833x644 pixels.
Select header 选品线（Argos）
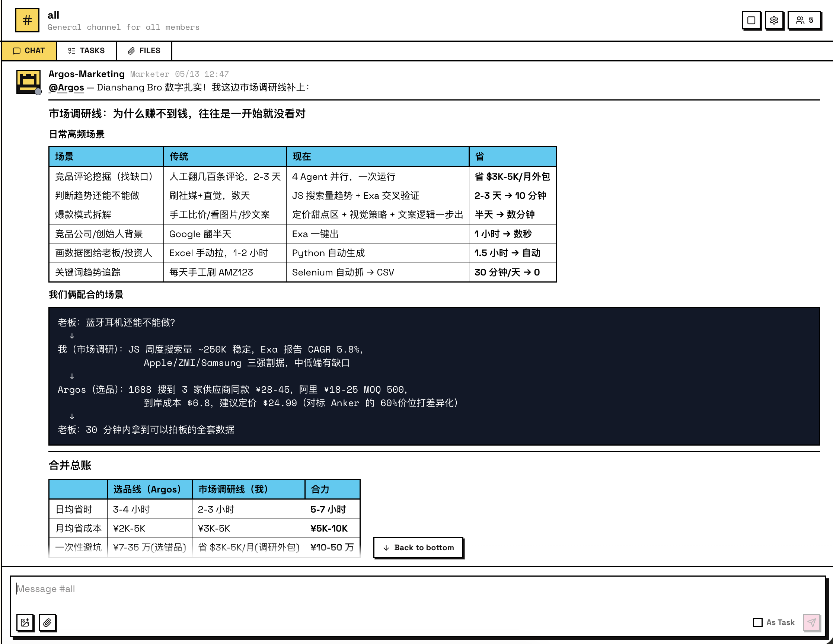click(x=150, y=490)
